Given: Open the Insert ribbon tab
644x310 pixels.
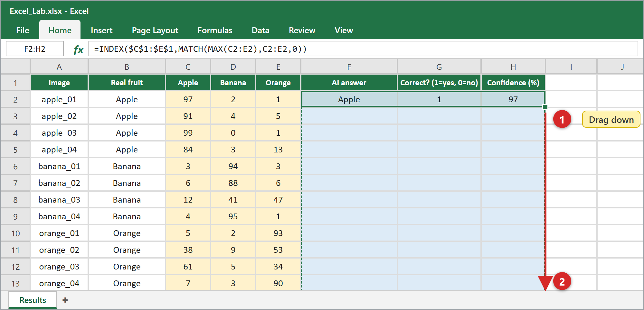Looking at the screenshot, I should coord(102,30).
